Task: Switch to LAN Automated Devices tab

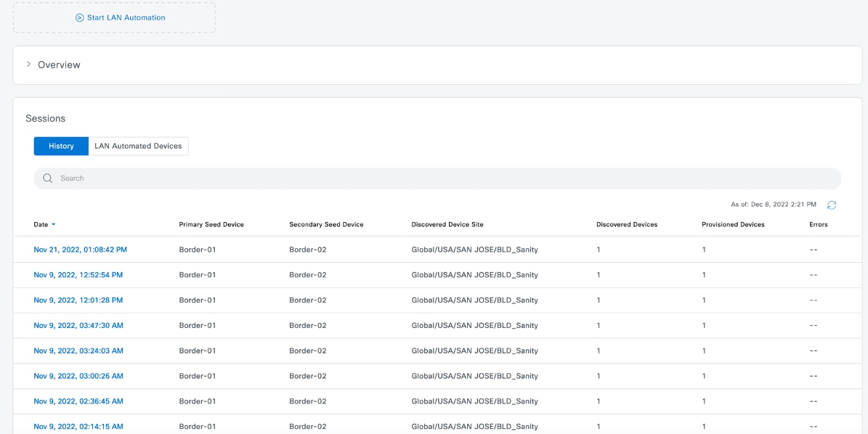Action: pyautogui.click(x=139, y=146)
